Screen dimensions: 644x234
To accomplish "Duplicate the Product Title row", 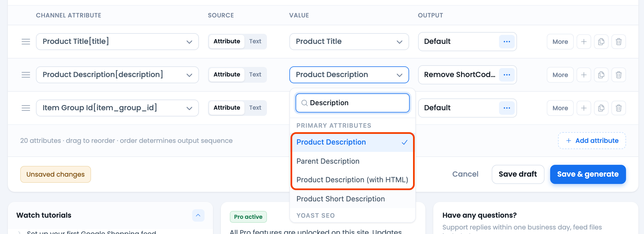I will point(601,42).
